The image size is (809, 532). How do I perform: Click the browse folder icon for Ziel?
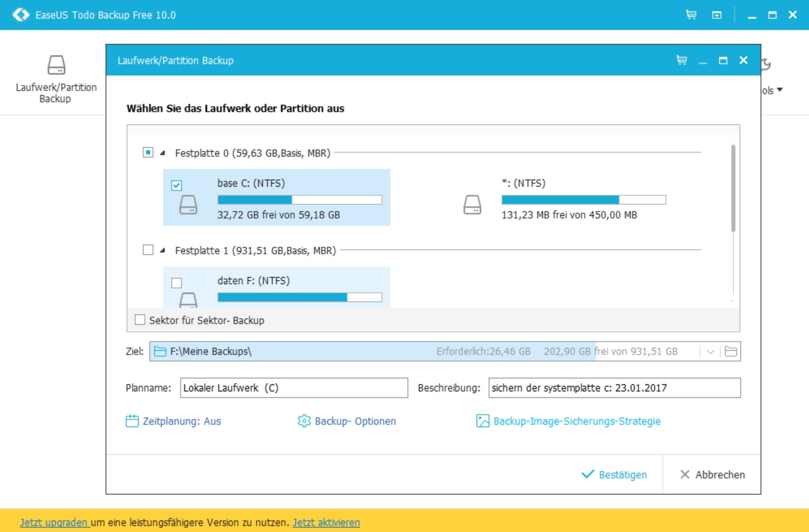731,352
